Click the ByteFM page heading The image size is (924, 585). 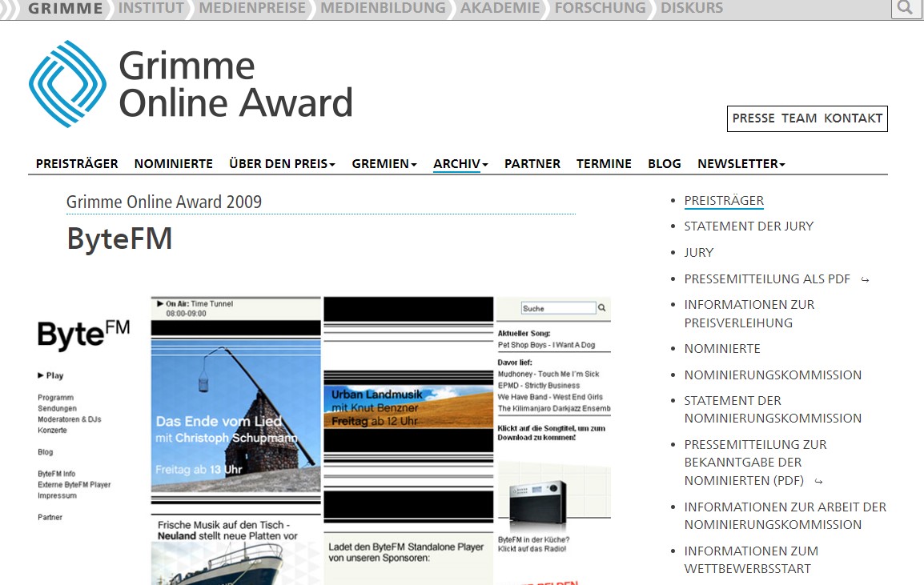(119, 238)
